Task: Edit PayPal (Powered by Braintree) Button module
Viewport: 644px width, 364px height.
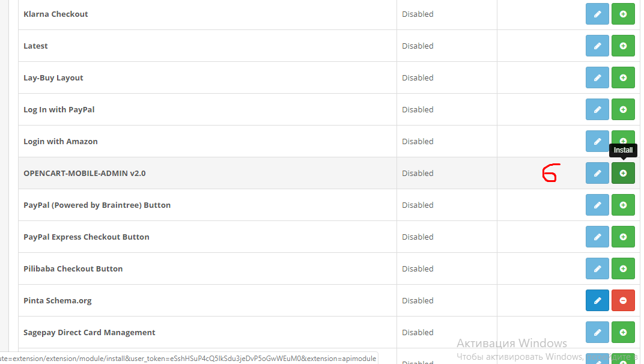Action: (x=597, y=205)
